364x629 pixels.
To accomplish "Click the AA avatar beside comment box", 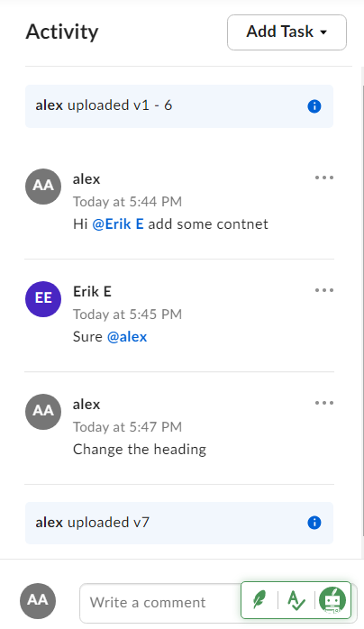I will point(38,601).
